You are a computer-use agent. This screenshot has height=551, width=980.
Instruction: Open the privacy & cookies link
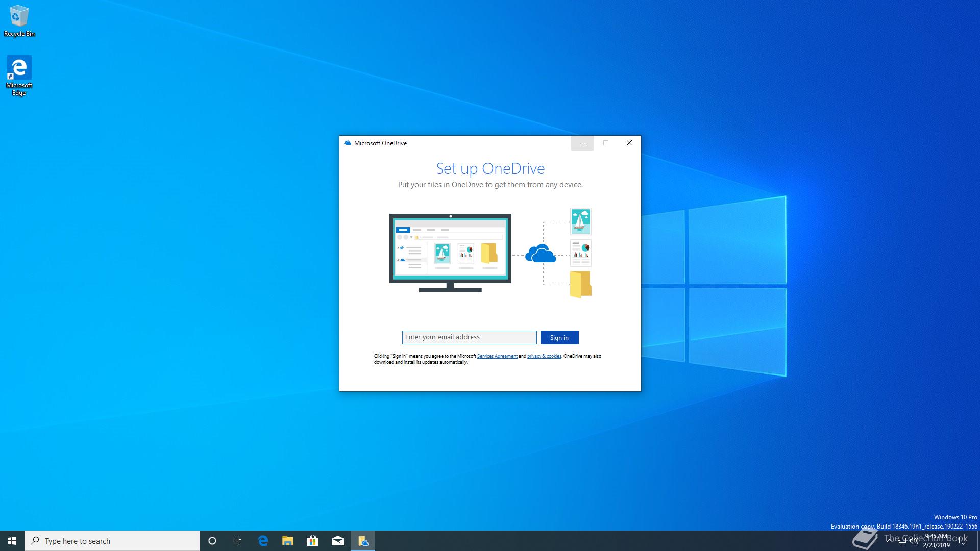(x=544, y=356)
